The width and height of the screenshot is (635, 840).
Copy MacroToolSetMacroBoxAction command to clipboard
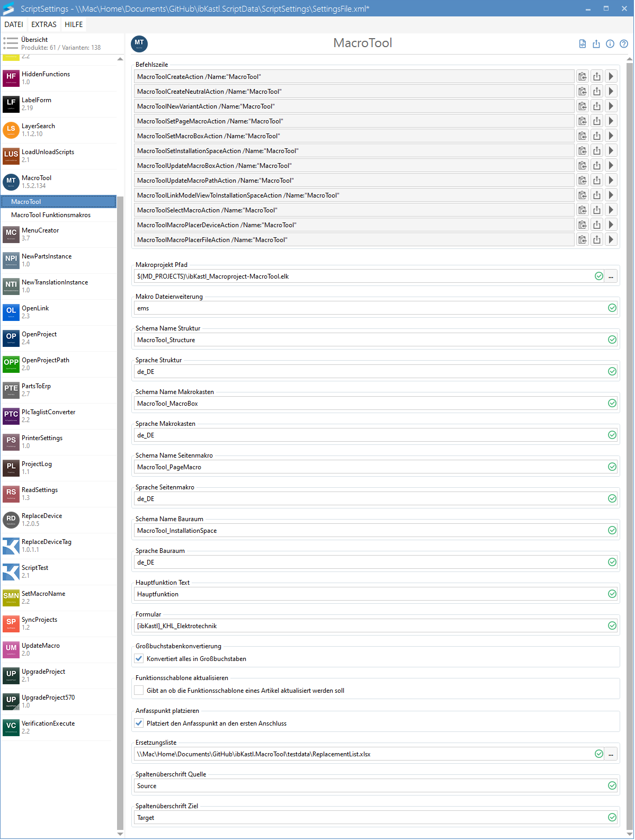click(x=583, y=136)
